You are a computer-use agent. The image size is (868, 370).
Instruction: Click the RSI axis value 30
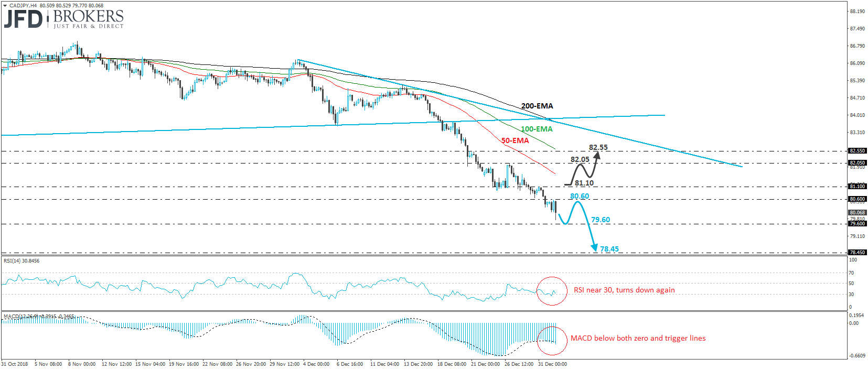[x=852, y=294]
